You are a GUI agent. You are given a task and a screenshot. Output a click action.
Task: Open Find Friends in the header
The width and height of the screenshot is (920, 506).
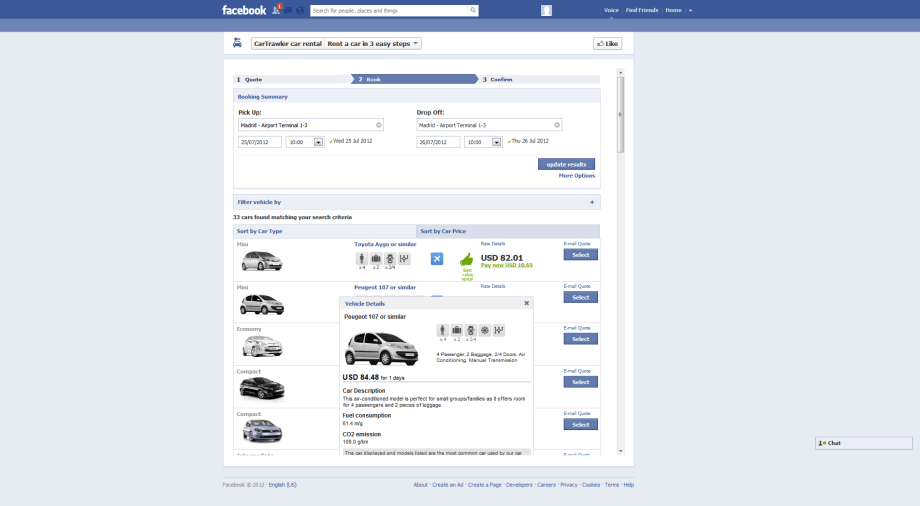coord(642,10)
